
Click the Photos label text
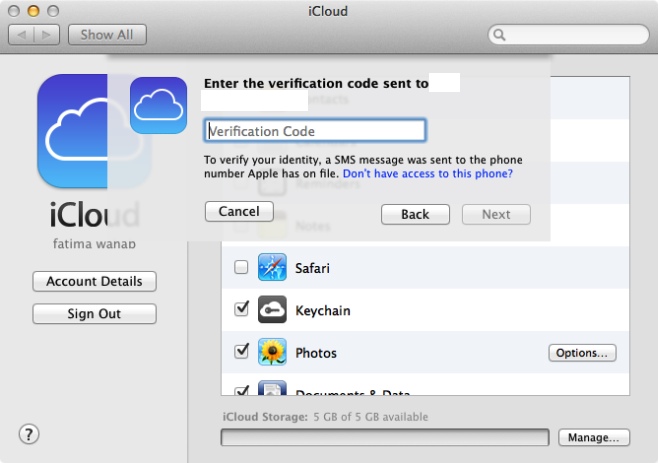(316, 353)
